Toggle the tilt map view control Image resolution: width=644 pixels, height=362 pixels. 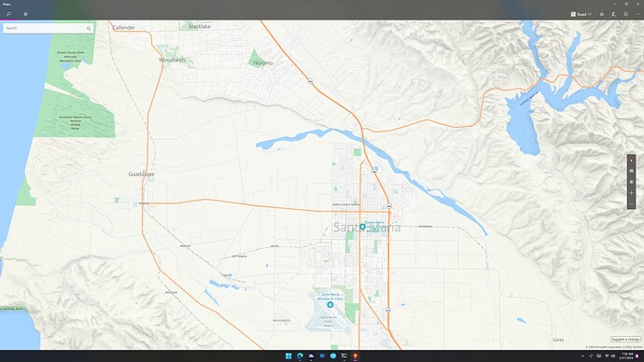(631, 171)
